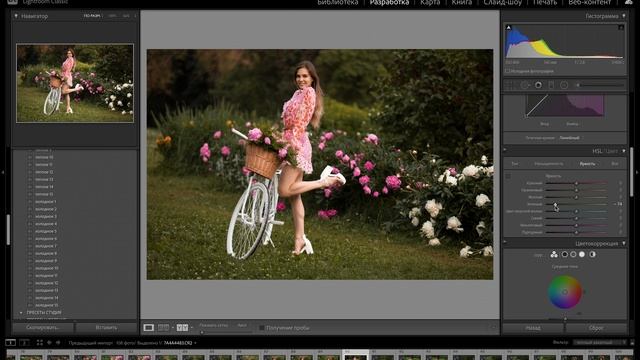Open Grid view from filmstrip bar
This screenshot has width=640, height=360.
(40, 342)
